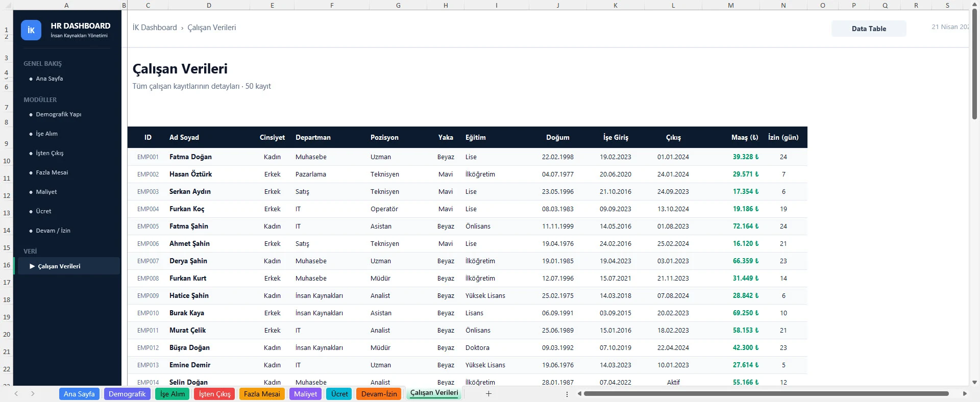The width and height of the screenshot is (980, 402).
Task: Click horizontal scrollbar right arrow
Action: [965, 393]
